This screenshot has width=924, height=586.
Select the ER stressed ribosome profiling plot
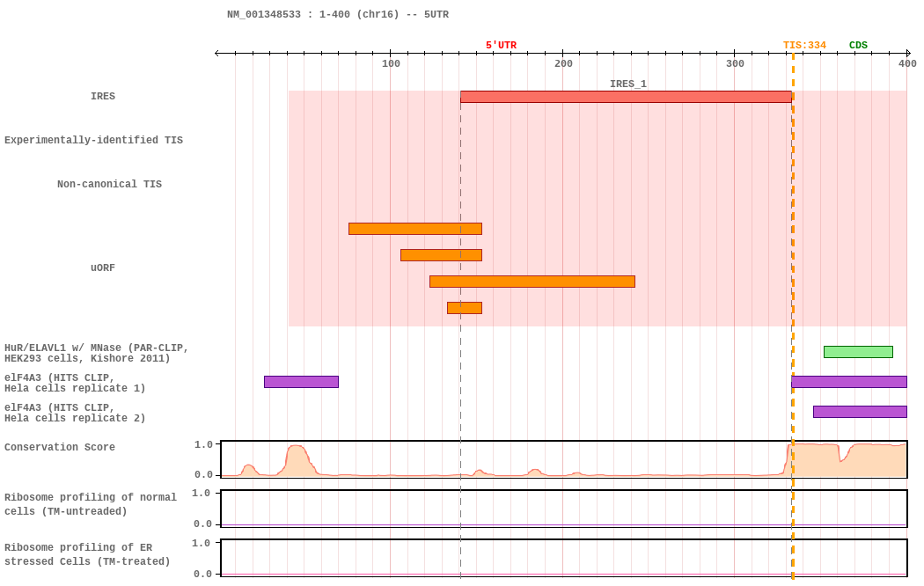563,558
